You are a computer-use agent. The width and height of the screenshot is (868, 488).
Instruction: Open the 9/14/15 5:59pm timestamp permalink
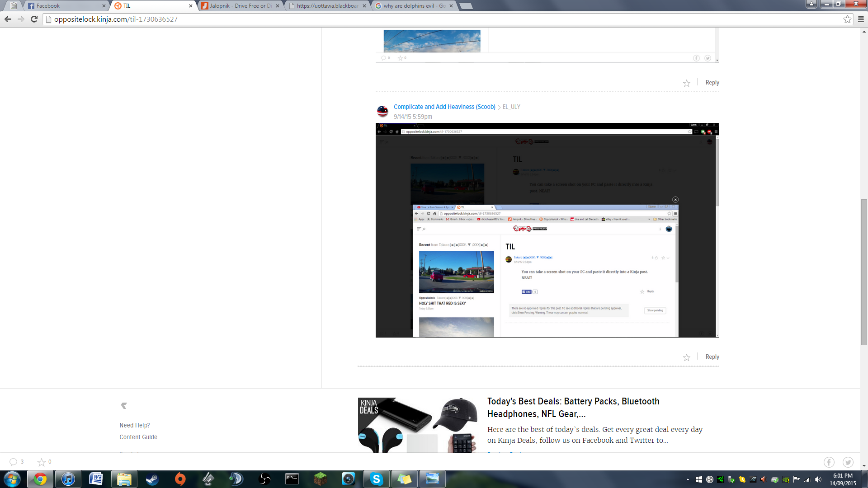pyautogui.click(x=413, y=117)
